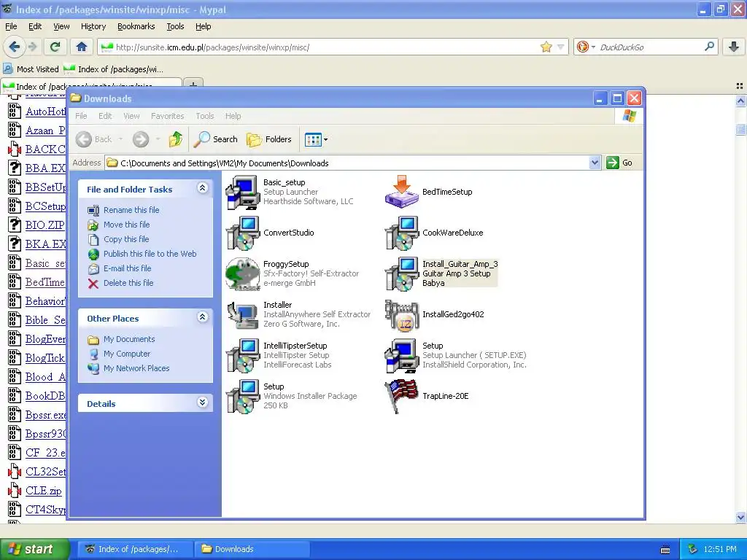Click Publish this file to the Web
747x560 pixels.
pos(150,254)
